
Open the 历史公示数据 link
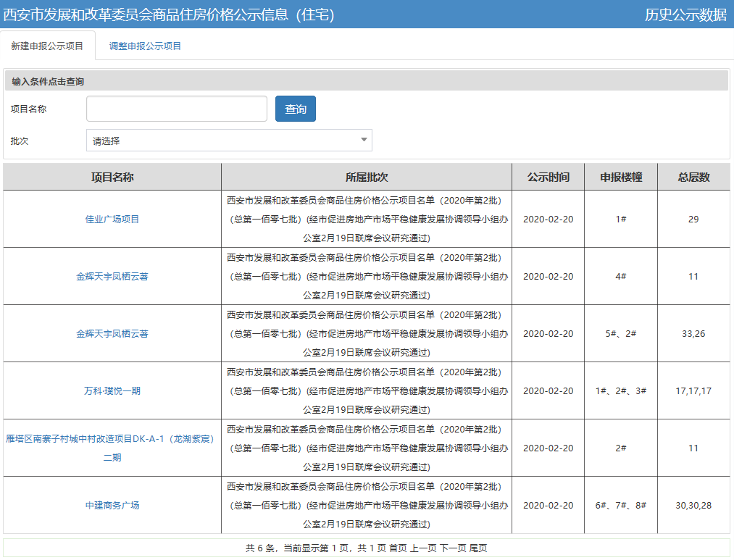685,14
